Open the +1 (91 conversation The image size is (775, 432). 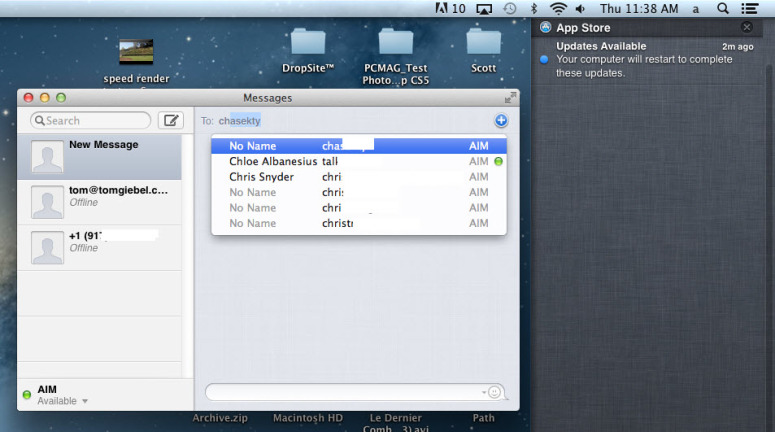coord(99,248)
